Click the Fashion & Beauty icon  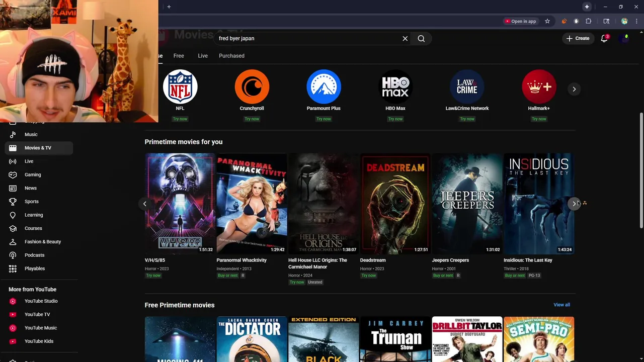click(13, 242)
